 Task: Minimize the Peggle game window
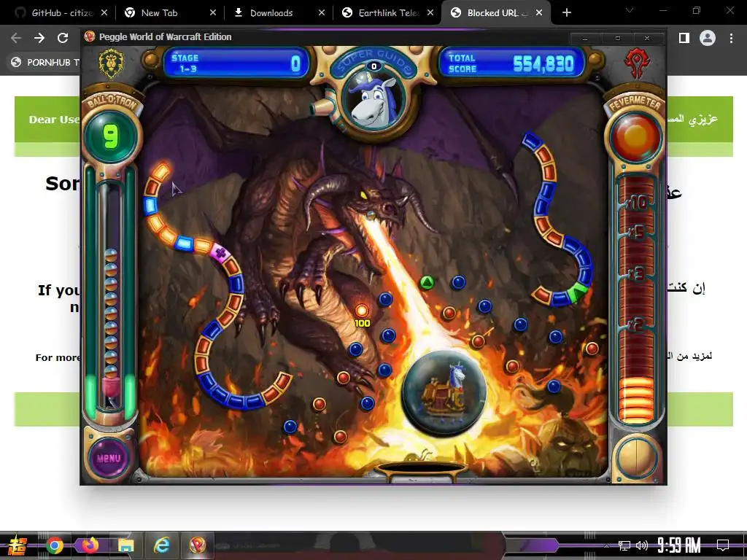click(586, 39)
